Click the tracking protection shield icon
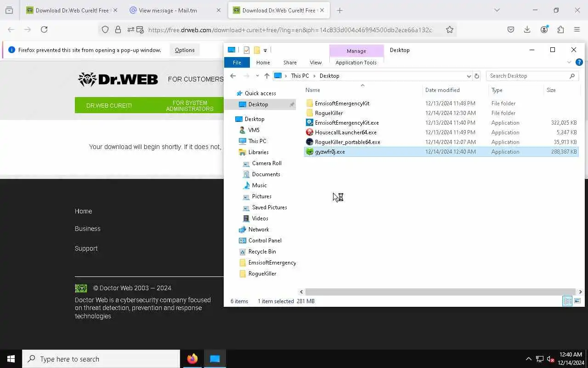This screenshot has height=368, width=588. coord(105,29)
